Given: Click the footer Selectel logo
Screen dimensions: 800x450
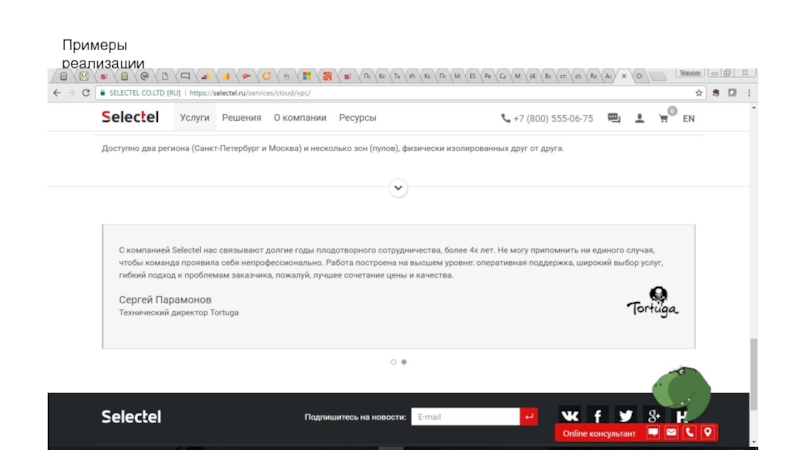Looking at the screenshot, I should click(131, 416).
